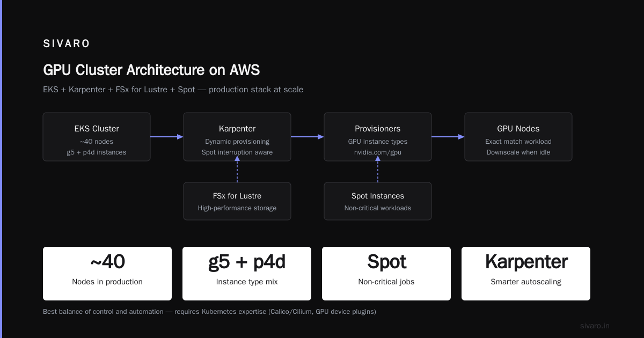
Task: Open the ~40 Nodes in production card
Action: pos(107,274)
